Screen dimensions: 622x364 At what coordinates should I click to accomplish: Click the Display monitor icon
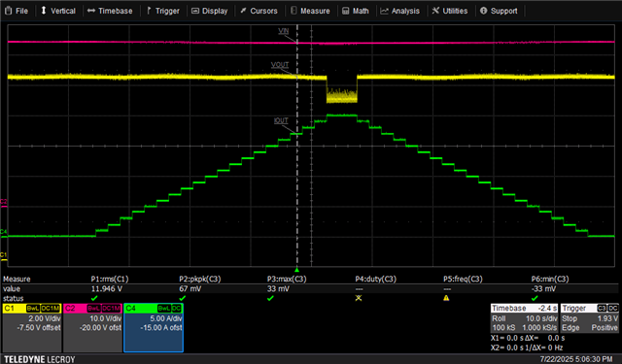coord(194,11)
